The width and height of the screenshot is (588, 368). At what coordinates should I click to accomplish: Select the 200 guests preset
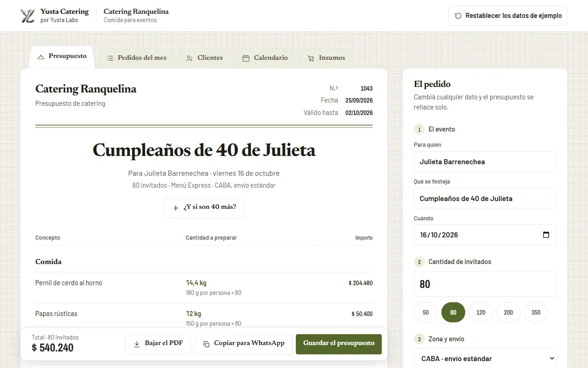(509, 312)
